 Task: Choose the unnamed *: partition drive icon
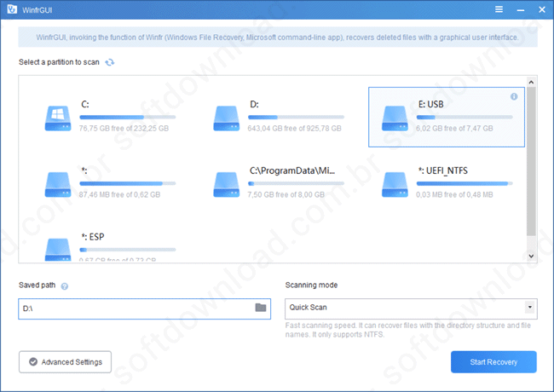pyautogui.click(x=58, y=185)
